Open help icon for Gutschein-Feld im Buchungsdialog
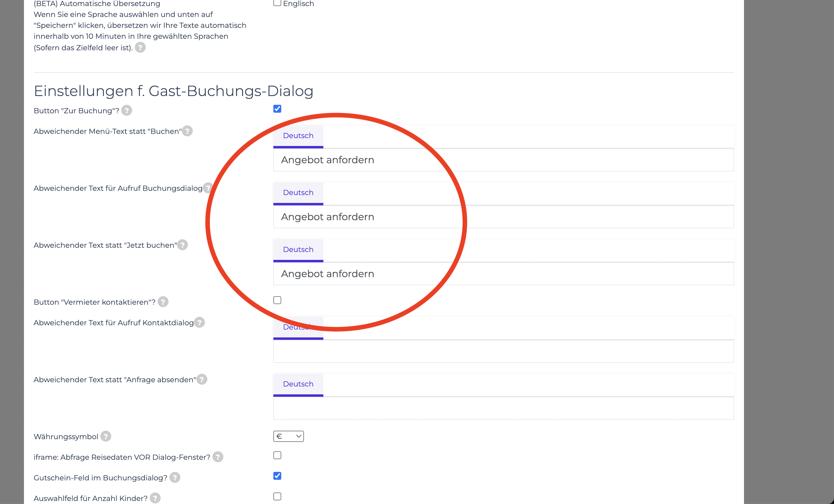834x504 pixels. (x=175, y=478)
